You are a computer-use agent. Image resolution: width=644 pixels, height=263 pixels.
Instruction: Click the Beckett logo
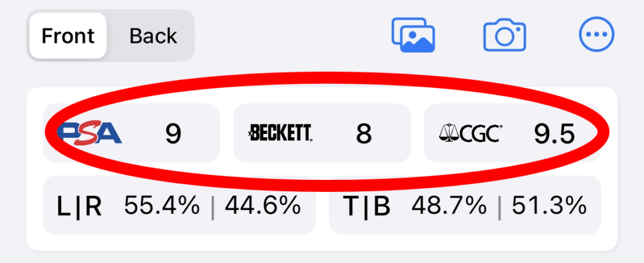(280, 133)
